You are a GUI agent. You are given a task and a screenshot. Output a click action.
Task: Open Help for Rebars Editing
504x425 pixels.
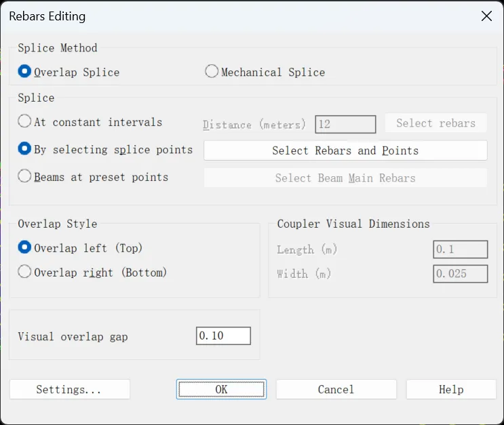pyautogui.click(x=451, y=389)
